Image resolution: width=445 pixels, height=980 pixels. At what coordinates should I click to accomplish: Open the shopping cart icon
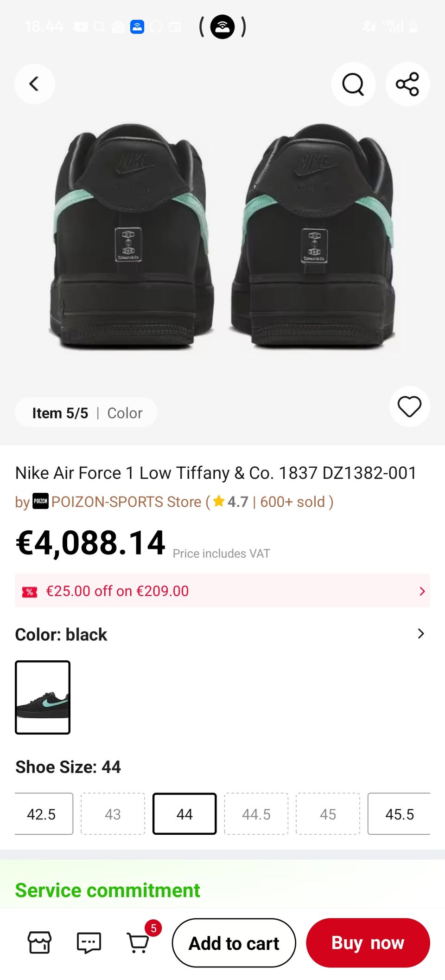[138, 942]
